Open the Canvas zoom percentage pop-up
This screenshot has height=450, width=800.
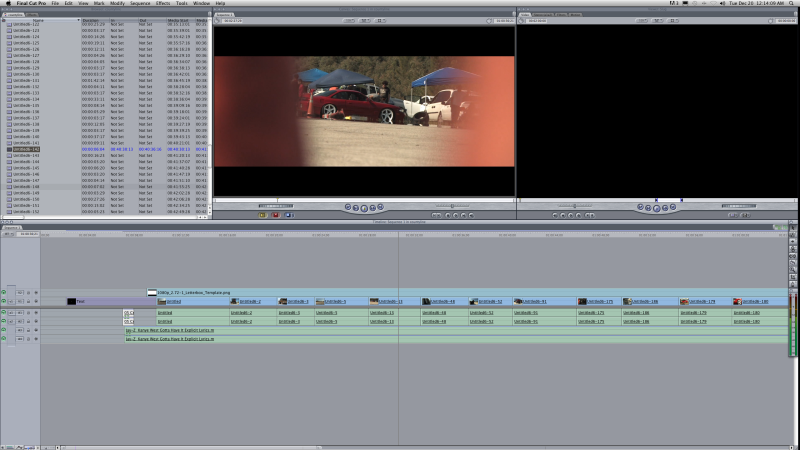point(349,21)
